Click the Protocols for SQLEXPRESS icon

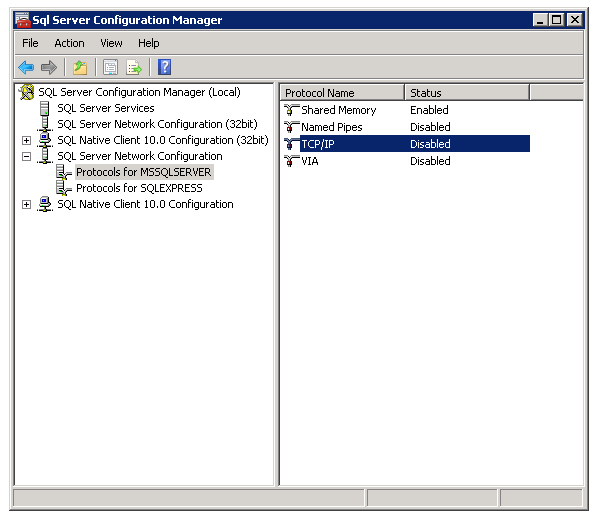point(64,188)
